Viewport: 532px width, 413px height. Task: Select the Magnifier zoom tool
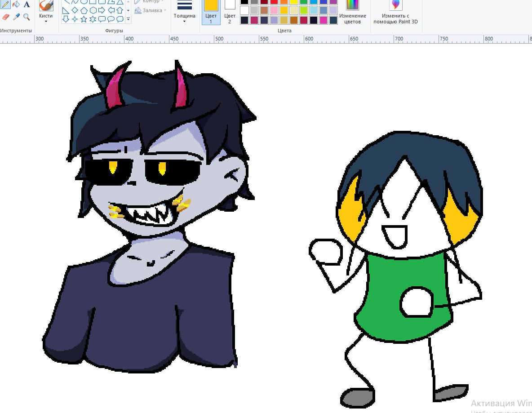(x=27, y=17)
